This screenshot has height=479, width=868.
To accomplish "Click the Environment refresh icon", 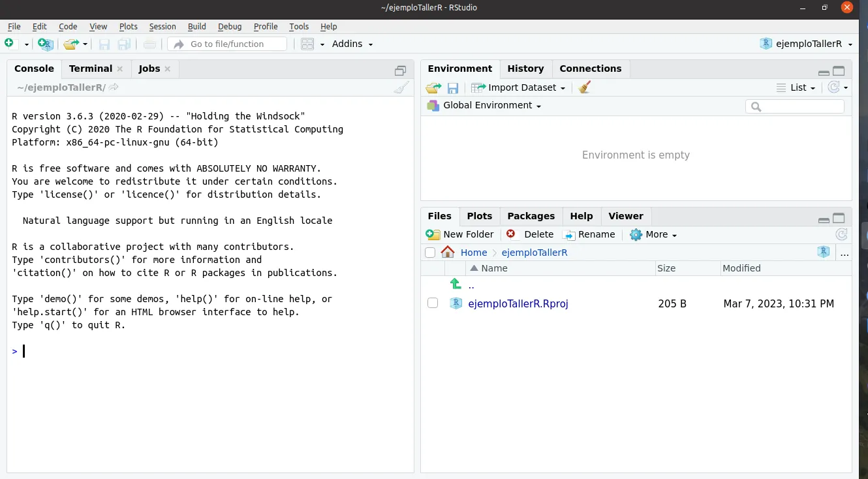I will (834, 87).
